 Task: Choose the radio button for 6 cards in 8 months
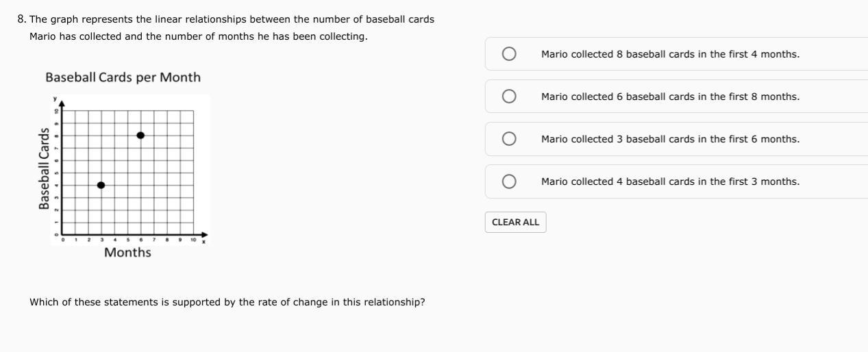tap(509, 97)
